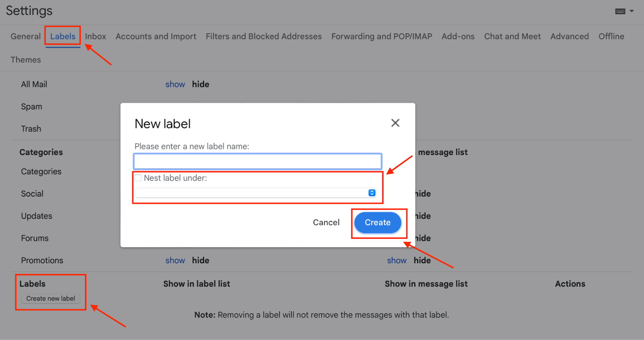Viewport: 644px width, 340px height.
Task: Switch to Filters and Blocked Addresses
Action: [x=263, y=36]
